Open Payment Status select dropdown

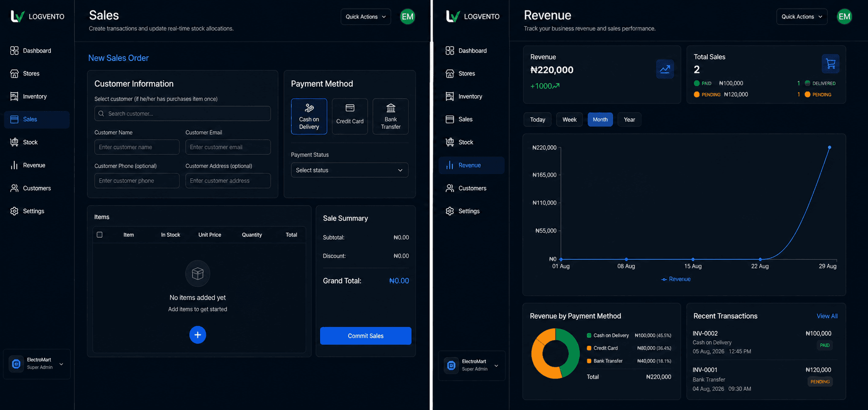tap(350, 170)
